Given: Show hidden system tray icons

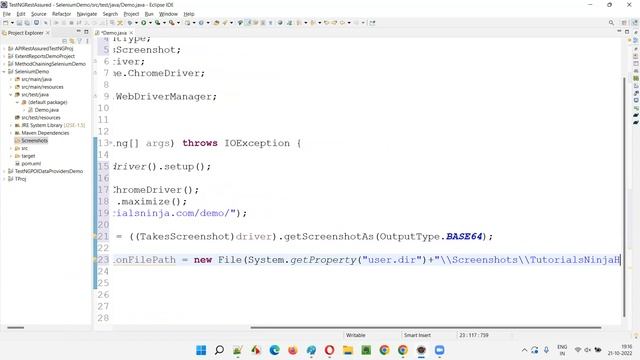Looking at the screenshot, I should pyautogui.click(x=524, y=350).
